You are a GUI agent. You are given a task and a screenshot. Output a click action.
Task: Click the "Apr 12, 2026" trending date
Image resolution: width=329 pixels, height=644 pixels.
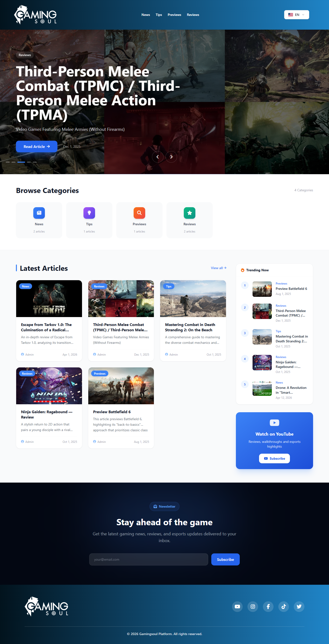pyautogui.click(x=284, y=398)
